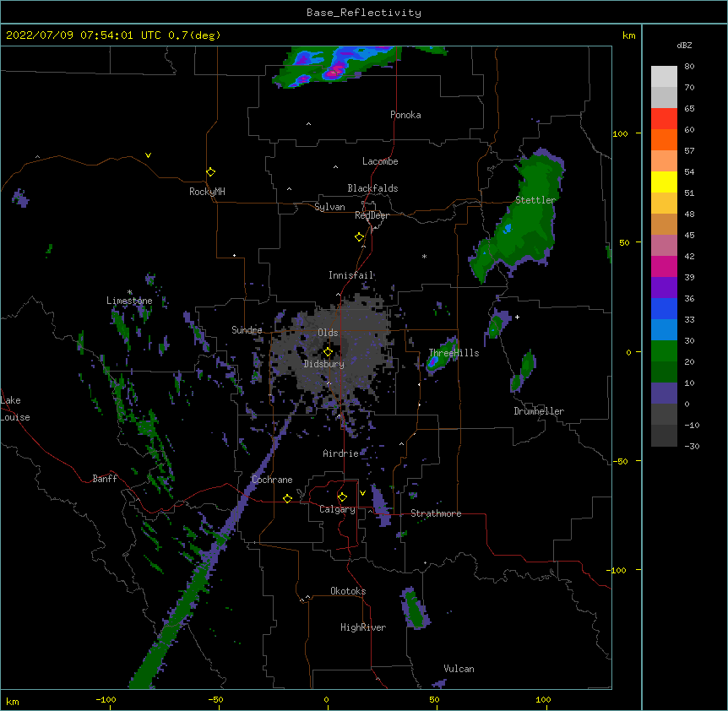Select the Drumheller label

[539, 411]
